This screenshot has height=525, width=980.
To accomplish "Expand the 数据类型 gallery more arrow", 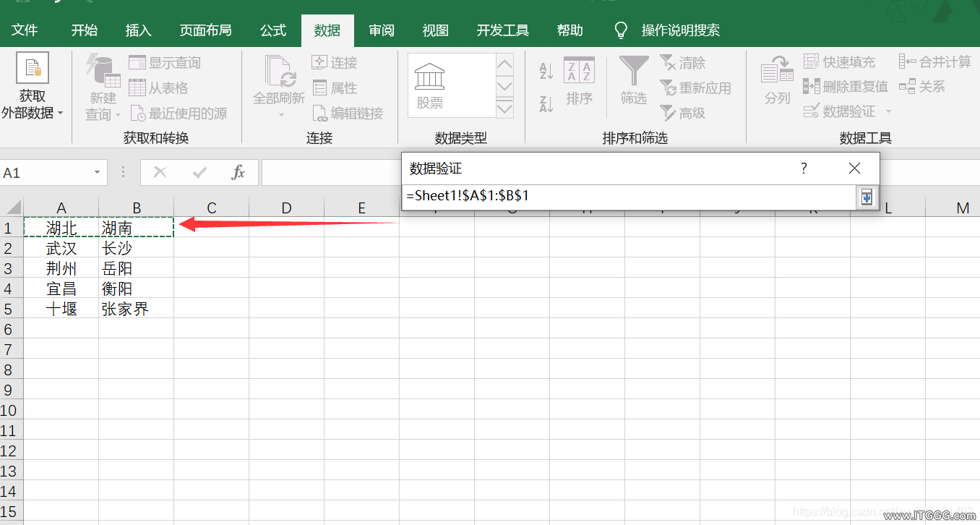I will 504,108.
